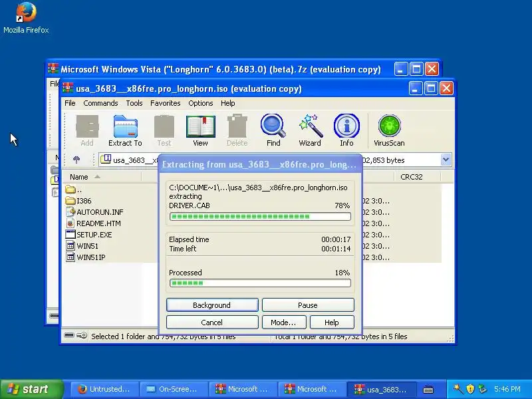Select README.HTM file icon
Screen dimensions: 532x399
pyautogui.click(x=70, y=223)
